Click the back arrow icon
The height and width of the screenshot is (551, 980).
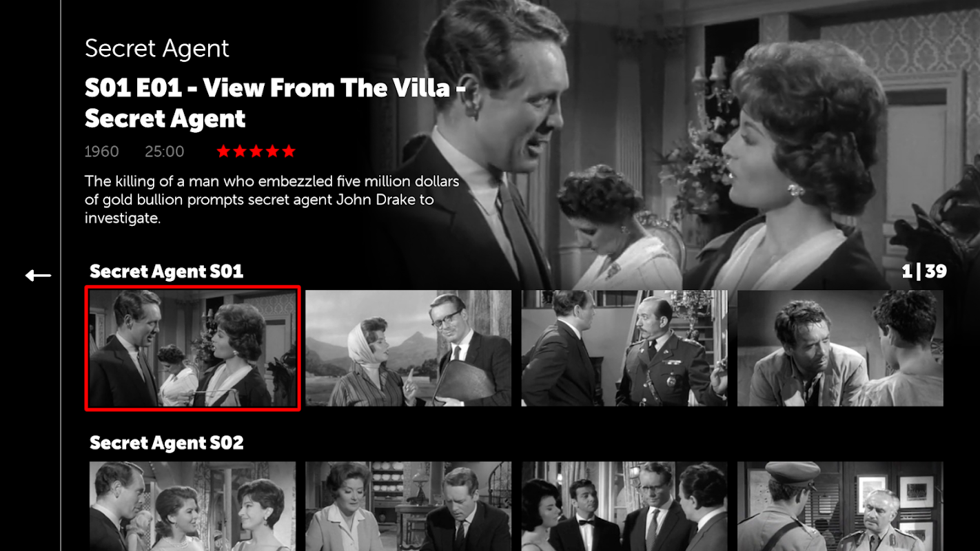click(x=38, y=275)
